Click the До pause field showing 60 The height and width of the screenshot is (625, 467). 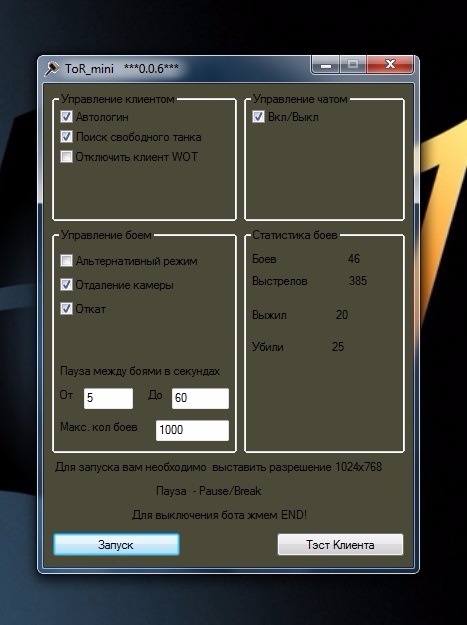coord(200,398)
